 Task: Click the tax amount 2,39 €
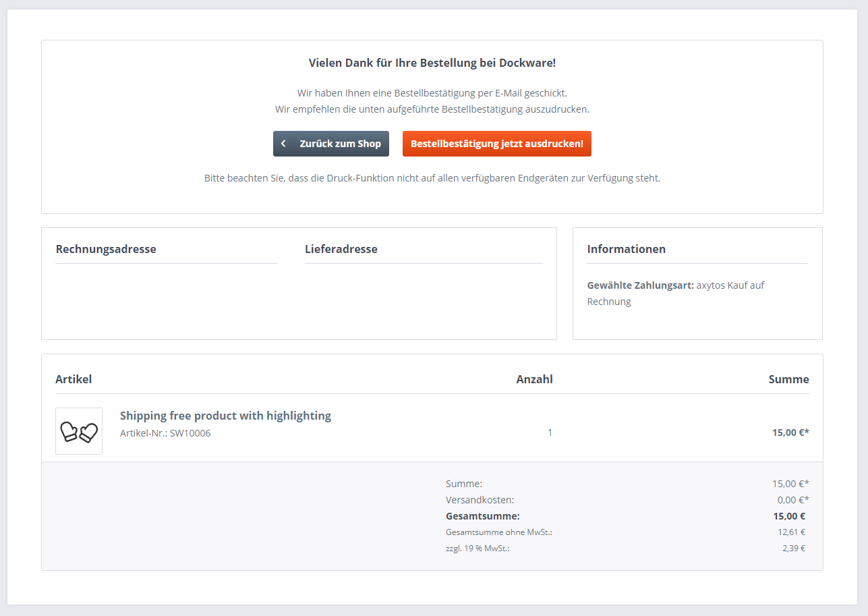click(x=794, y=549)
